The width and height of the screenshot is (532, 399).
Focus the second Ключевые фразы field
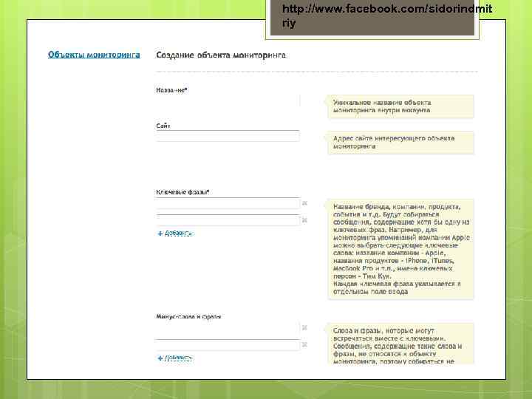(x=228, y=220)
